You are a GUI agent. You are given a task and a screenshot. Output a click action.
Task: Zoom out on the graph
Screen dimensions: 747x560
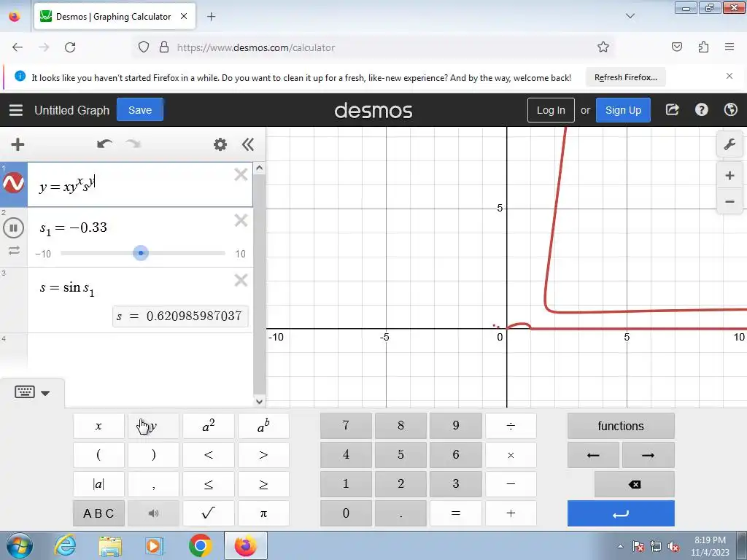729,201
